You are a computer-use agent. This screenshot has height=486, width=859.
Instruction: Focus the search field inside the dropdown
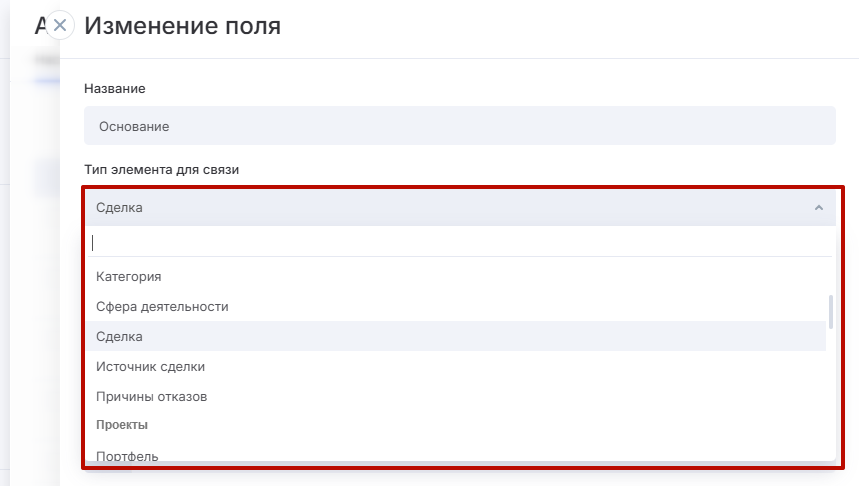[x=460, y=243]
